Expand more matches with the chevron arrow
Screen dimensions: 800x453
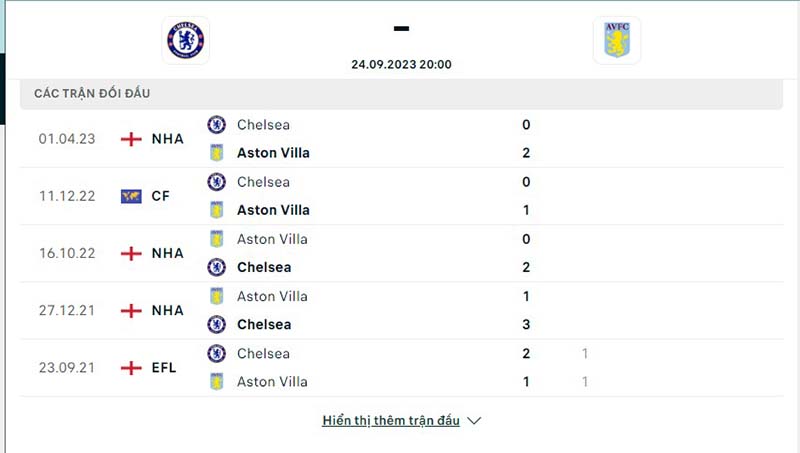coord(474,421)
